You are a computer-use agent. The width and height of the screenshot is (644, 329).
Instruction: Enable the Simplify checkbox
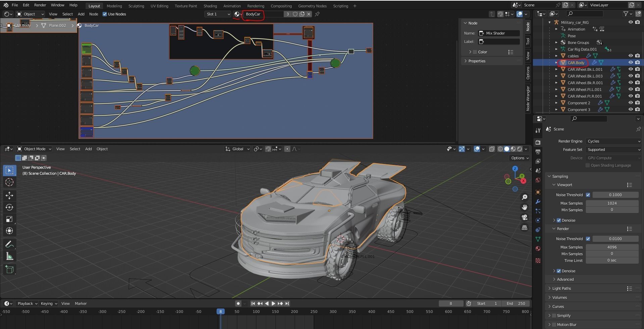pos(554,316)
